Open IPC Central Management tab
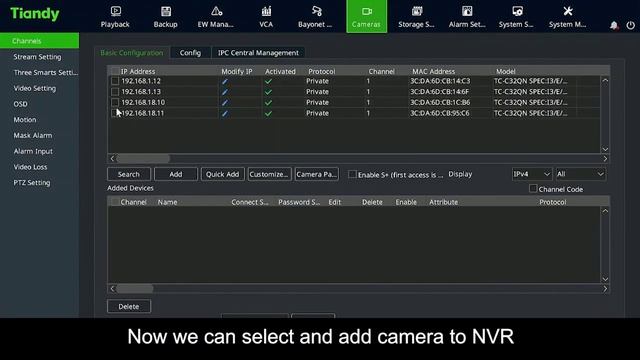The image size is (640, 360). [x=258, y=53]
